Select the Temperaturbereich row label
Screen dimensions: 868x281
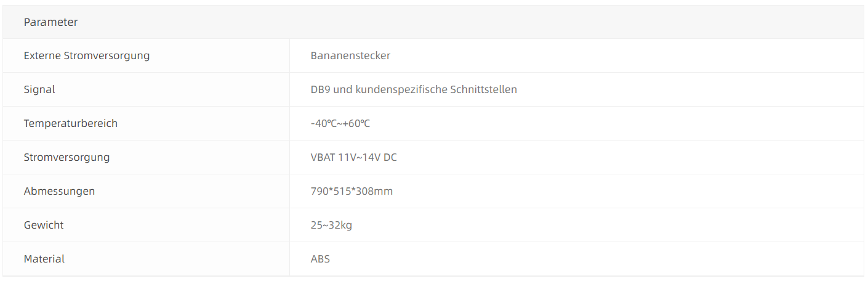click(x=70, y=123)
